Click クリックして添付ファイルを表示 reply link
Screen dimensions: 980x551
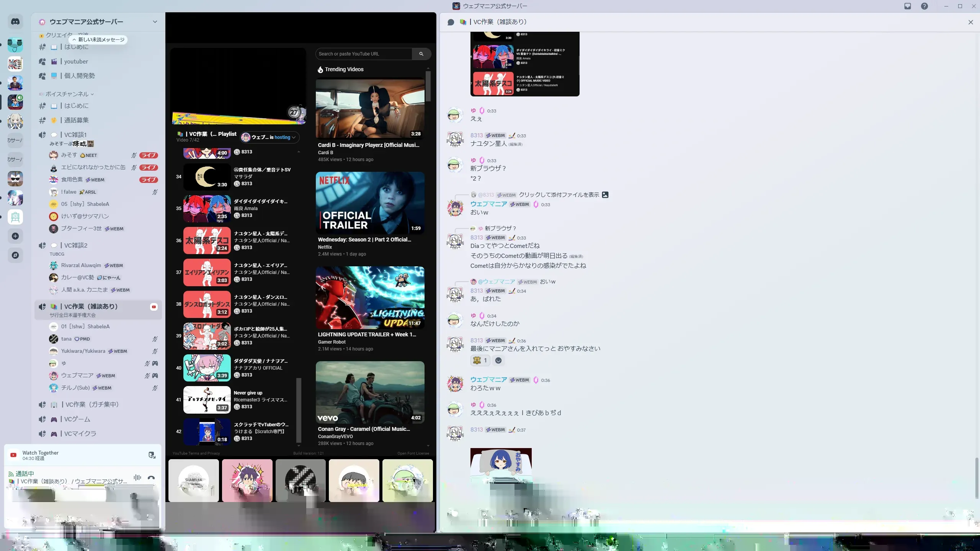click(x=559, y=195)
